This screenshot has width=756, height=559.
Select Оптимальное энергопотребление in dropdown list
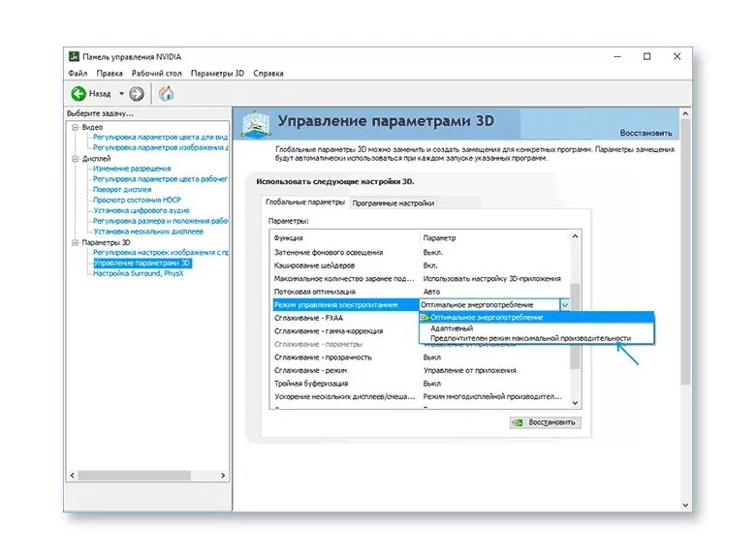point(536,318)
